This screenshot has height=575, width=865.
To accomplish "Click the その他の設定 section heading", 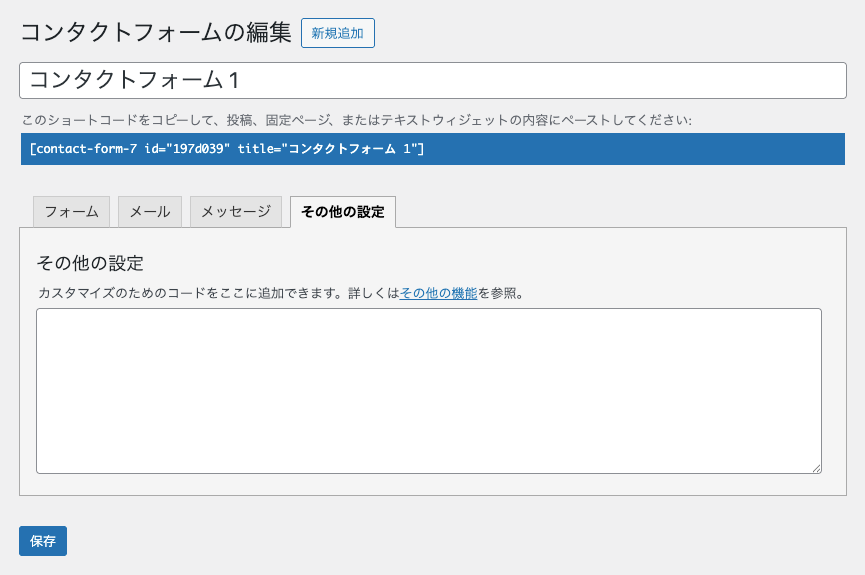I will tap(90, 263).
